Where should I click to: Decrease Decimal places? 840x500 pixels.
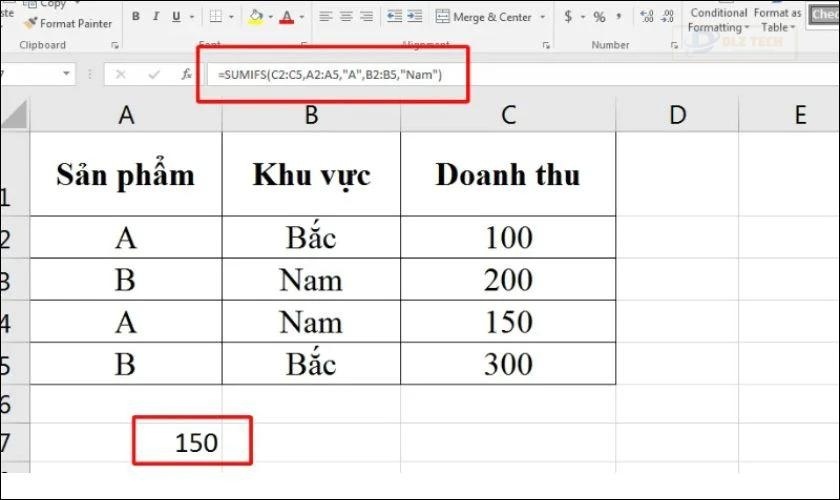[668, 17]
